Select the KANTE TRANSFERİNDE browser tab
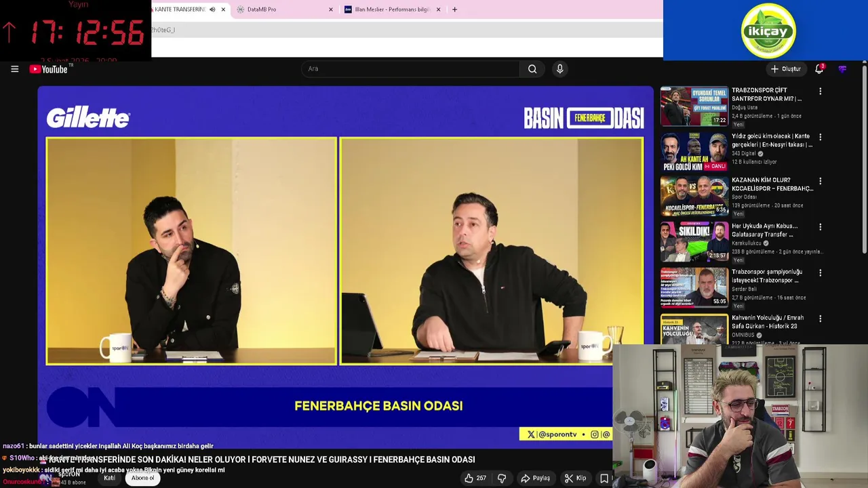This screenshot has height=488, width=868. (180, 9)
